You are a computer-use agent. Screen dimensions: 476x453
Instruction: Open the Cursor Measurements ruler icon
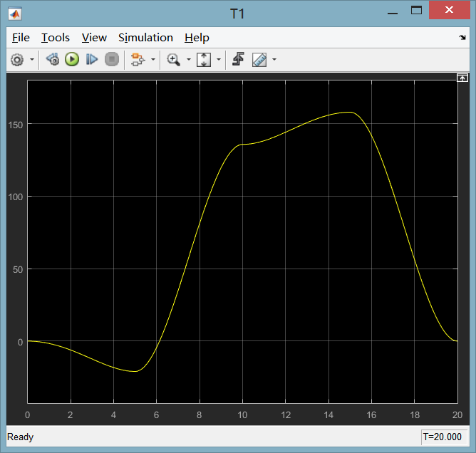click(x=259, y=59)
